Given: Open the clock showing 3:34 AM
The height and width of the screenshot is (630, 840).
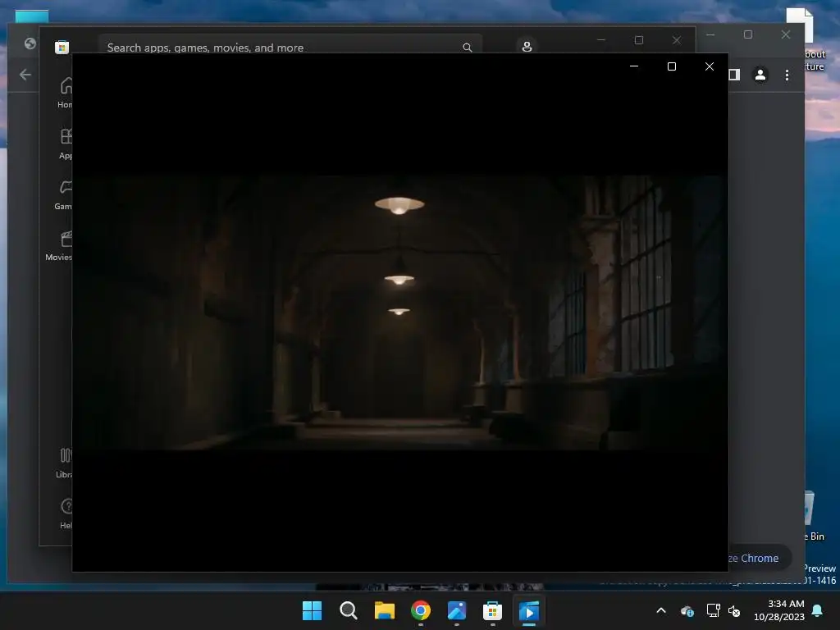Looking at the screenshot, I should pos(779,610).
